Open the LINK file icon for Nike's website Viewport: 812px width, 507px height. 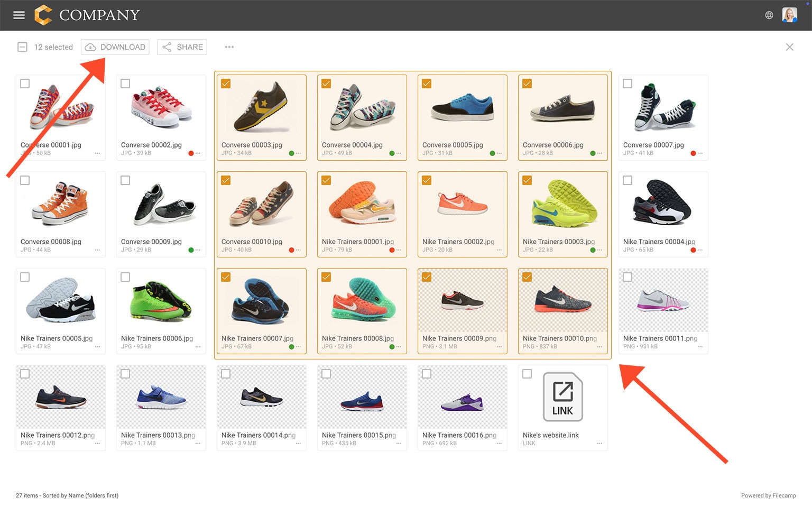(x=563, y=397)
